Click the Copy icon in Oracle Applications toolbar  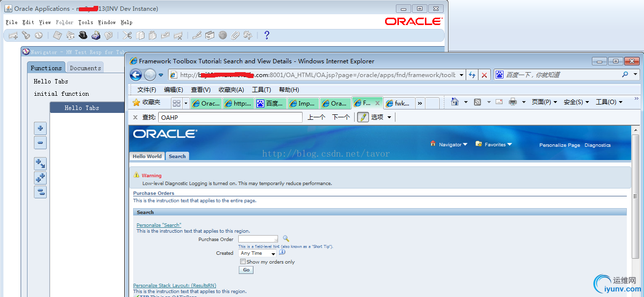(140, 35)
